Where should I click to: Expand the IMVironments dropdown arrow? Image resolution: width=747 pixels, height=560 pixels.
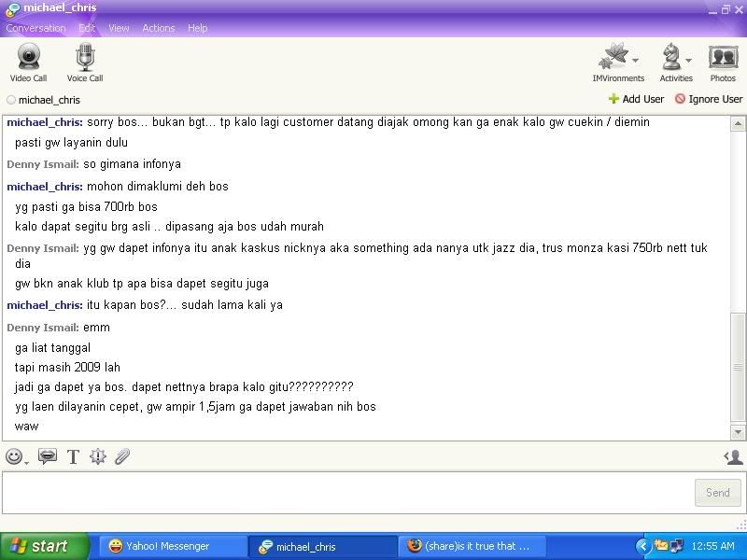(636, 61)
